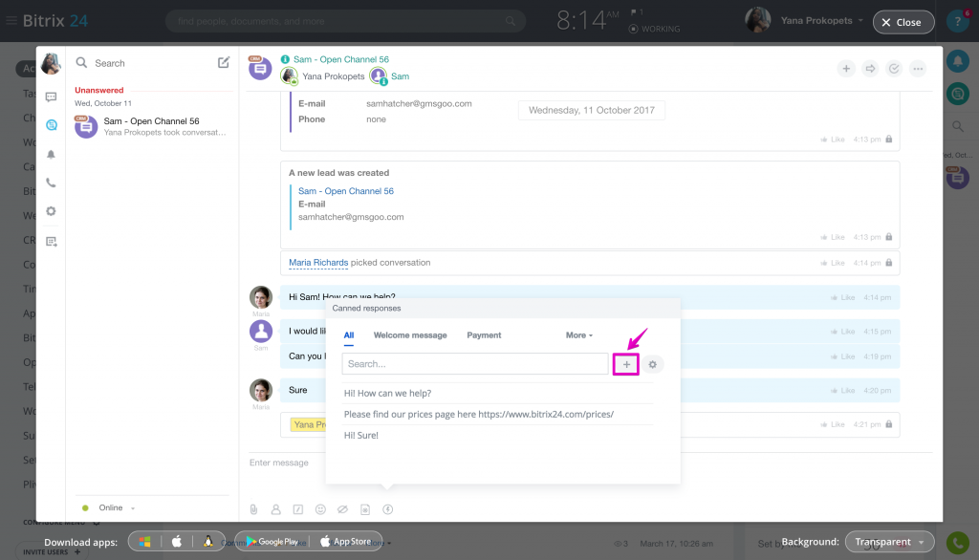The height and width of the screenshot is (560, 979).
Task: Click the checkmark circle icon in header
Action: 894,69
